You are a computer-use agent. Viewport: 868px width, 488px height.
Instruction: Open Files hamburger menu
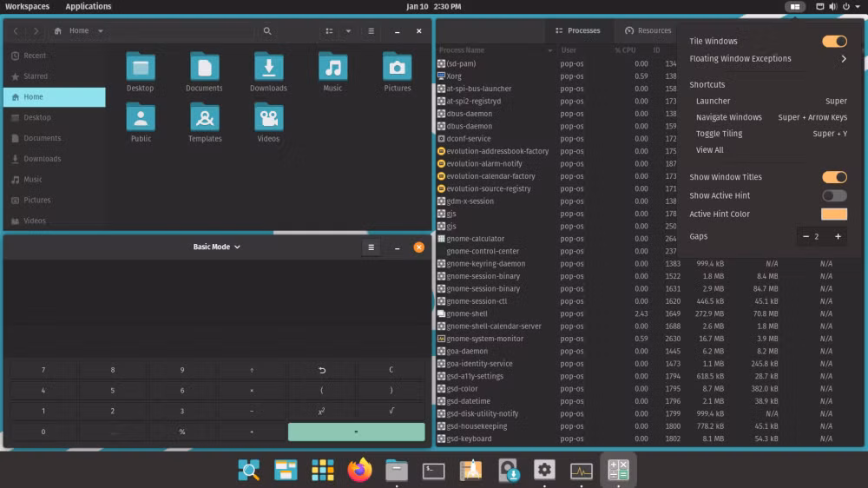pyautogui.click(x=371, y=31)
